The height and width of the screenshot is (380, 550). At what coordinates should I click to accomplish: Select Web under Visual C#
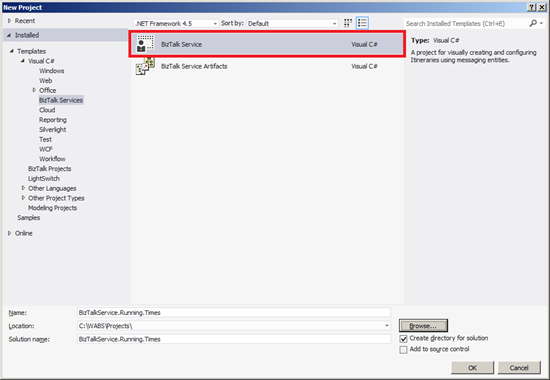[x=46, y=80]
